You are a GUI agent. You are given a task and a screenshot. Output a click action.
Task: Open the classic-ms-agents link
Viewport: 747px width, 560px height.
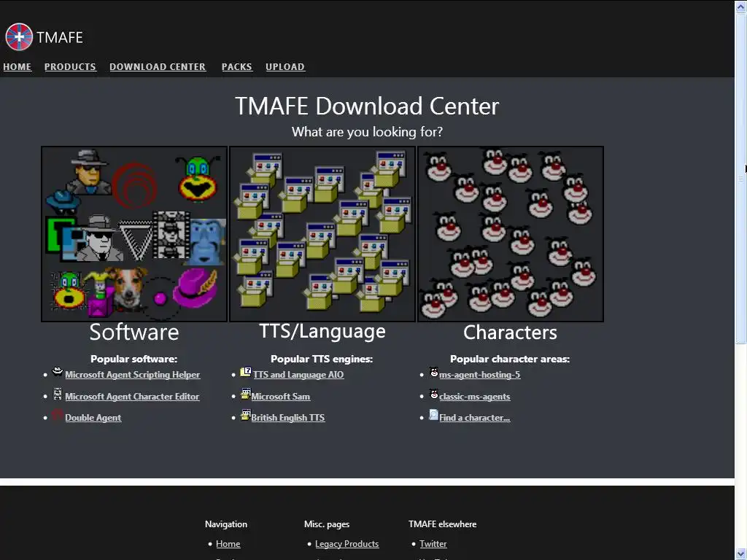[x=474, y=397]
